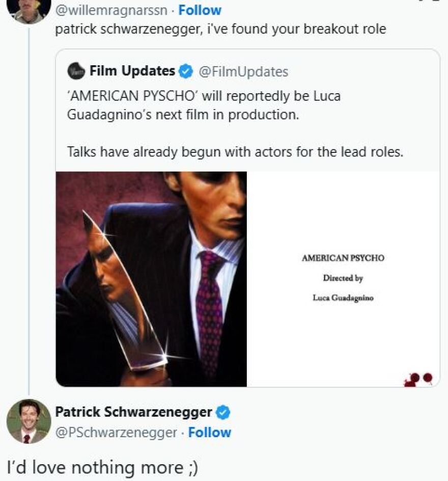
Task: Click the @FilmUpdates handle
Action: (243, 72)
